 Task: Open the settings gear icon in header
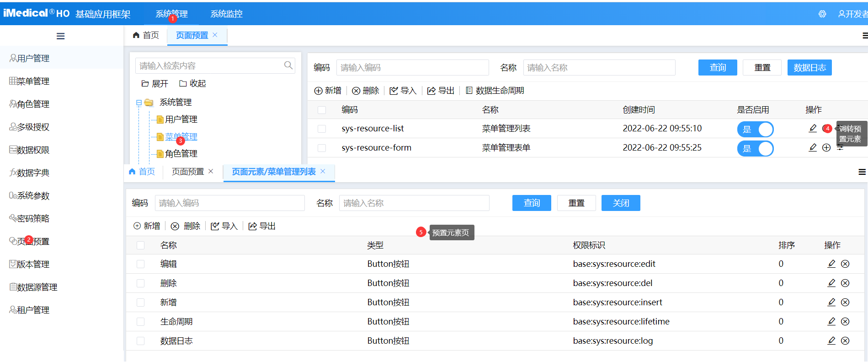(822, 14)
